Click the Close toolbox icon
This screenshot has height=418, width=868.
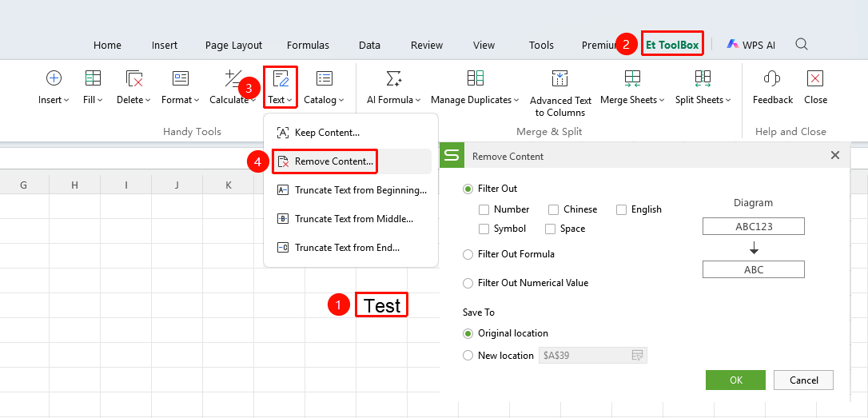coord(815,78)
